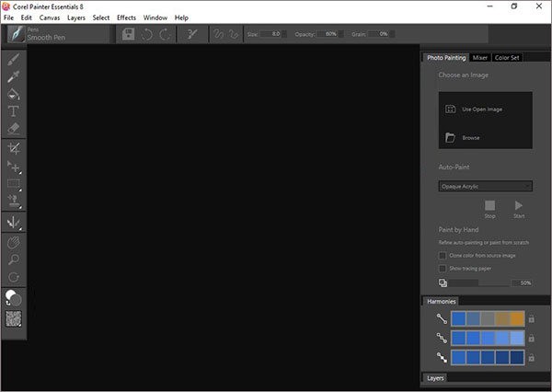Select the Eraser tool
This screenshot has height=392, width=552.
(14, 128)
